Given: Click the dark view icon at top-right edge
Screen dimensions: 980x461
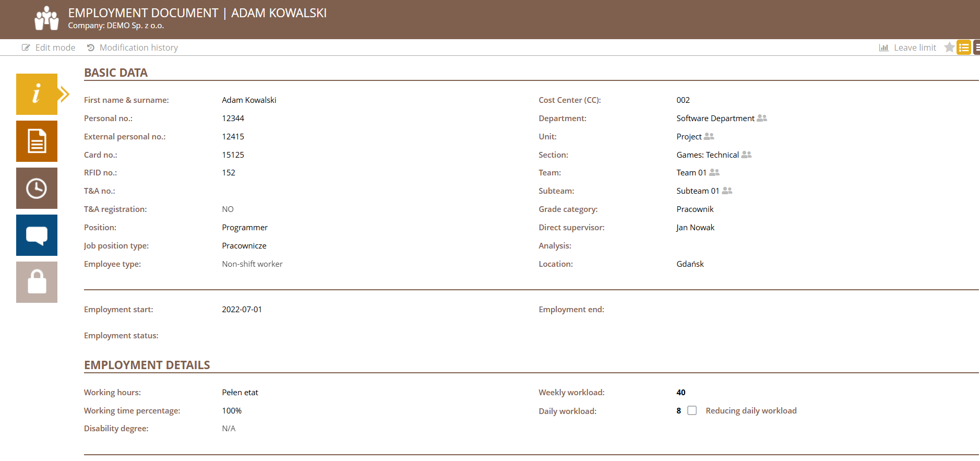Looking at the screenshot, I should point(977,48).
